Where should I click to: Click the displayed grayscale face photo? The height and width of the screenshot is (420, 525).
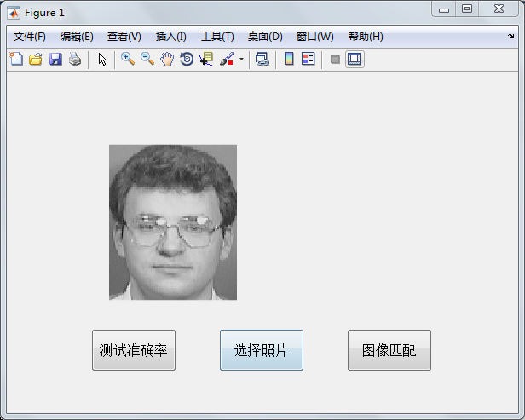tap(173, 222)
